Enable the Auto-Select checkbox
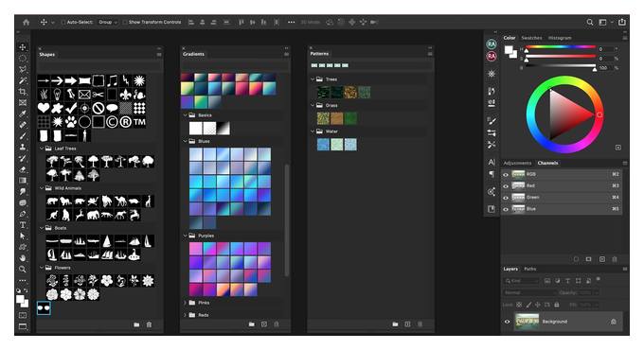This screenshot has width=644, height=350. coord(63,22)
